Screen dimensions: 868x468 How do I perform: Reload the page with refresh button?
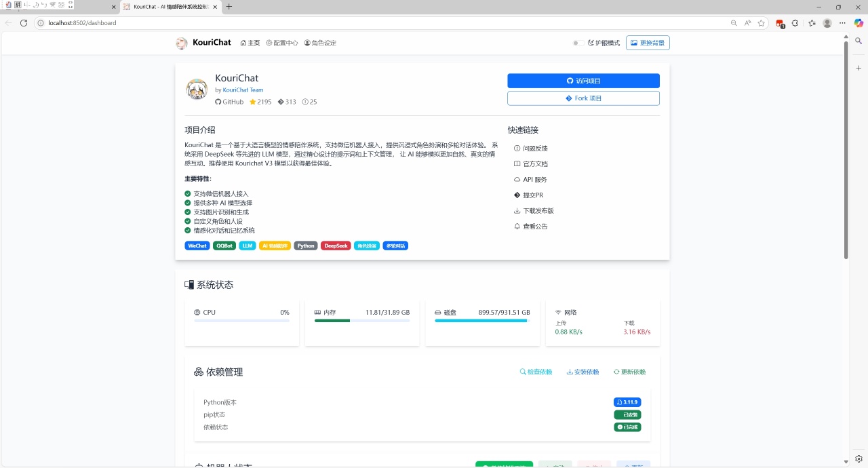click(24, 23)
